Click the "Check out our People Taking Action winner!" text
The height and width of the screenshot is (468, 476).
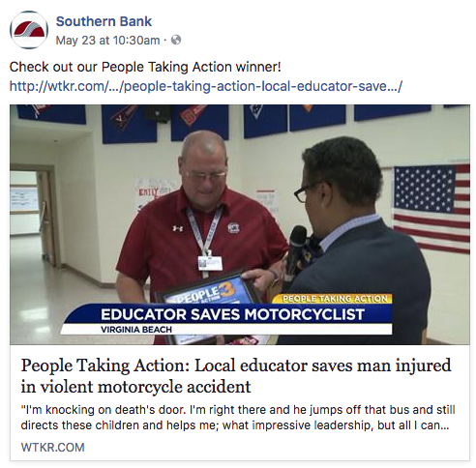tap(145, 67)
